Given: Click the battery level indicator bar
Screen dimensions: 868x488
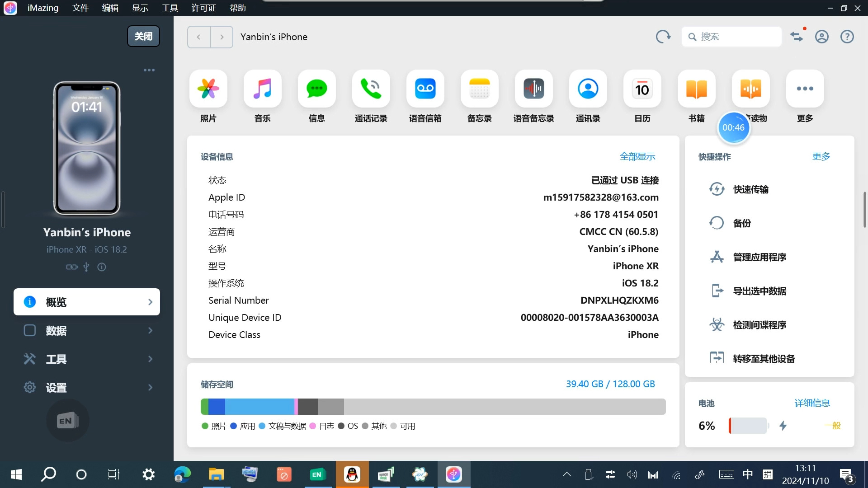Looking at the screenshot, I should (x=749, y=426).
